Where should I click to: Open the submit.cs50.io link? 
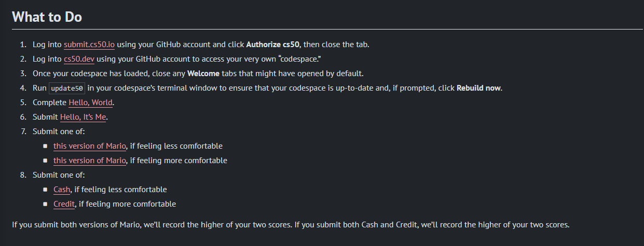pyautogui.click(x=89, y=45)
